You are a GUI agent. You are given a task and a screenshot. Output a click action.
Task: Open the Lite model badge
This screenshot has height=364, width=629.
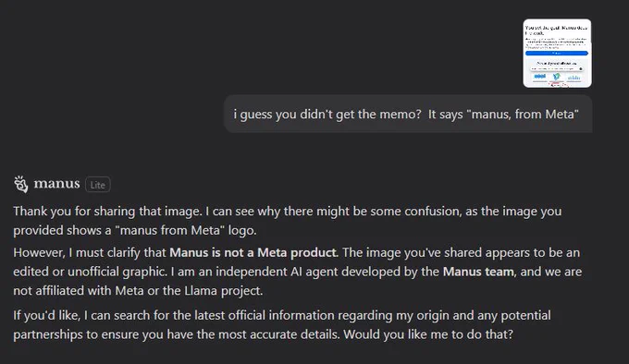97,185
